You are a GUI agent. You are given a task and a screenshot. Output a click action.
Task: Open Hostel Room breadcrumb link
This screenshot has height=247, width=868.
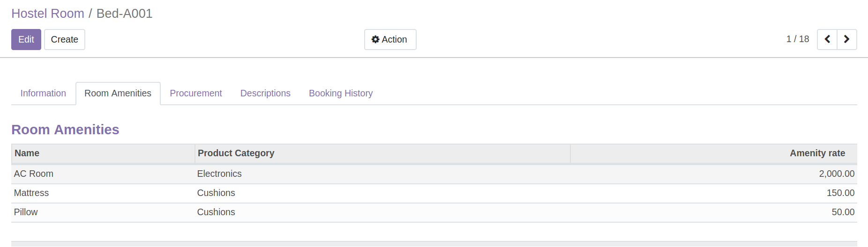coord(48,14)
